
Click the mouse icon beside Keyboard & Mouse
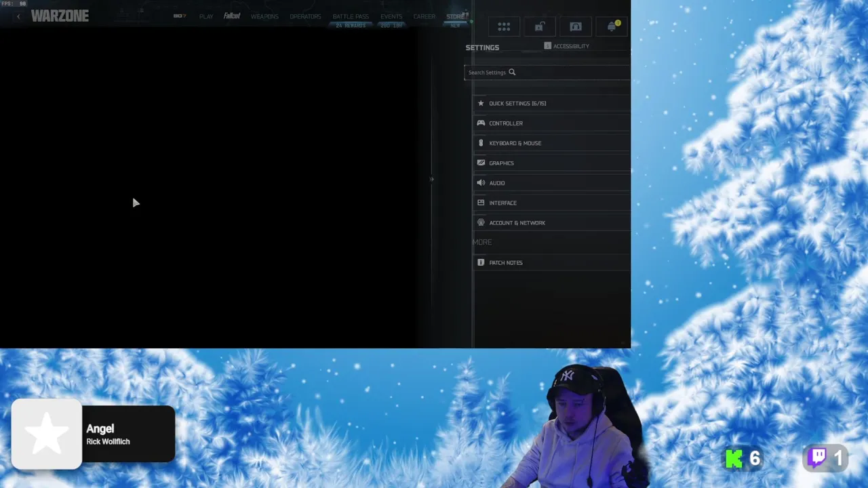point(481,143)
